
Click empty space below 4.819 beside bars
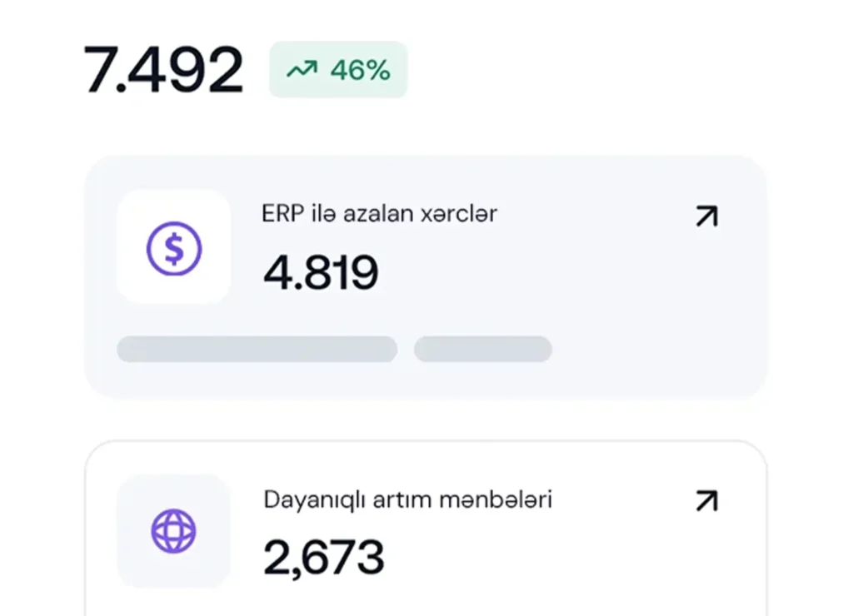[x=650, y=349]
